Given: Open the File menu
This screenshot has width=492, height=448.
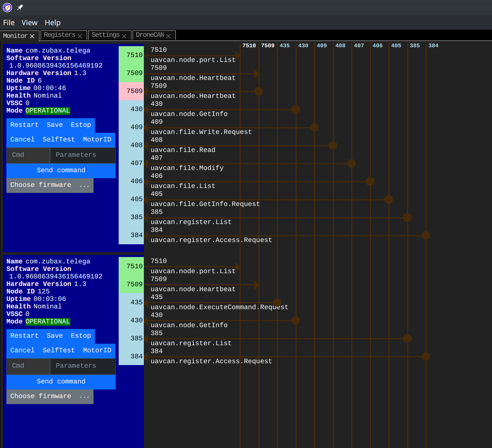Looking at the screenshot, I should (9, 23).
